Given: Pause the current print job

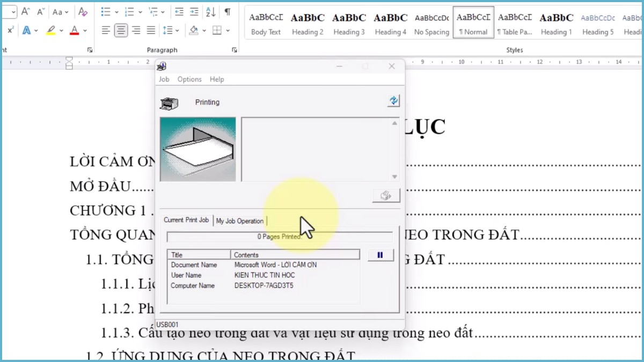Looking at the screenshot, I should click(x=380, y=255).
